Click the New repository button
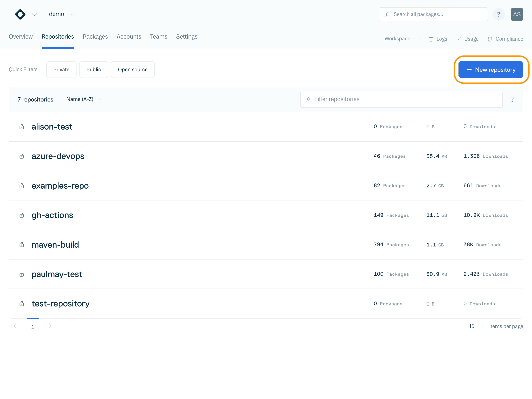 [x=491, y=70]
